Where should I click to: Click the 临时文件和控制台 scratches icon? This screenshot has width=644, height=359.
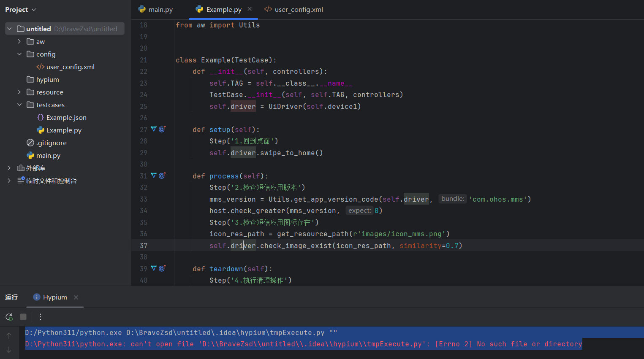tap(21, 181)
